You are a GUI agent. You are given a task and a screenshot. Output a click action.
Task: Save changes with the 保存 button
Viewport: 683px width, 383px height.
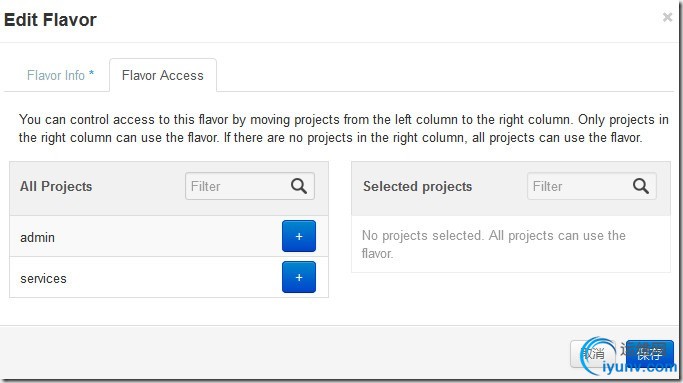(x=649, y=354)
